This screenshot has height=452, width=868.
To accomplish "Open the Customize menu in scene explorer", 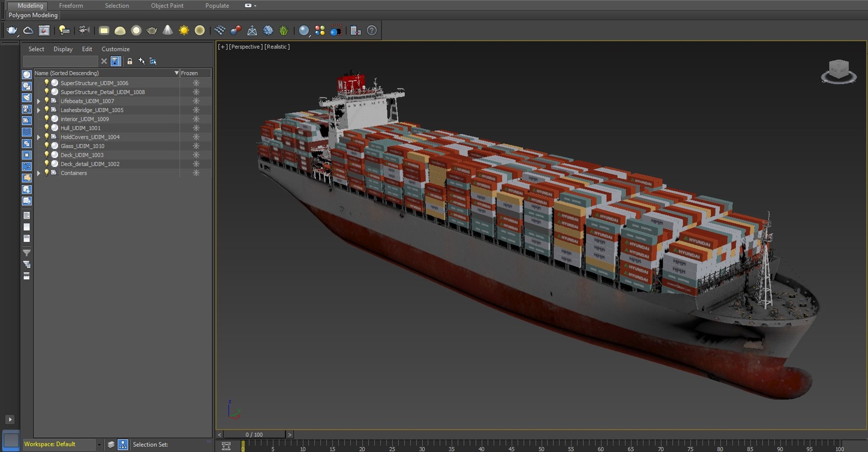I will tap(115, 49).
